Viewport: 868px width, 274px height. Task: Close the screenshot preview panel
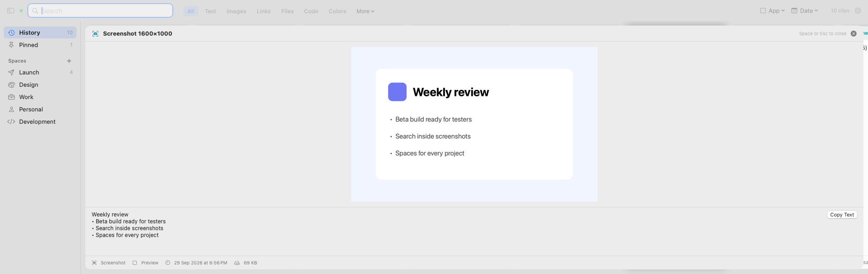pos(853,33)
